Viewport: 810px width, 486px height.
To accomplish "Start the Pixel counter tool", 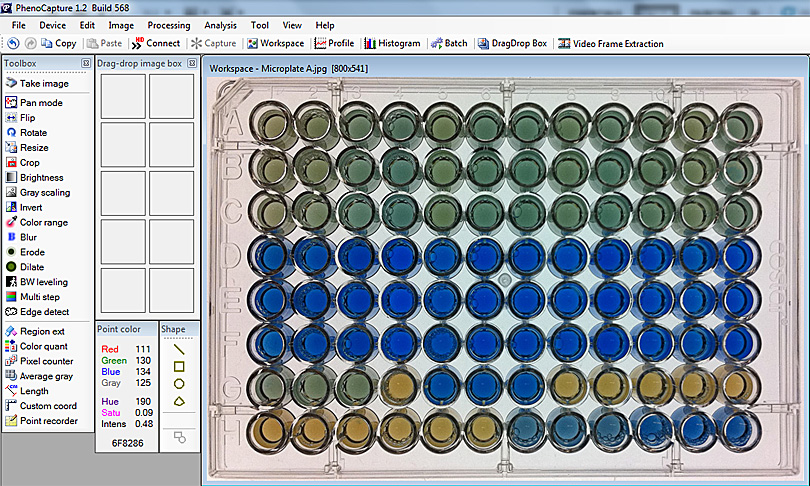I will tap(46, 361).
